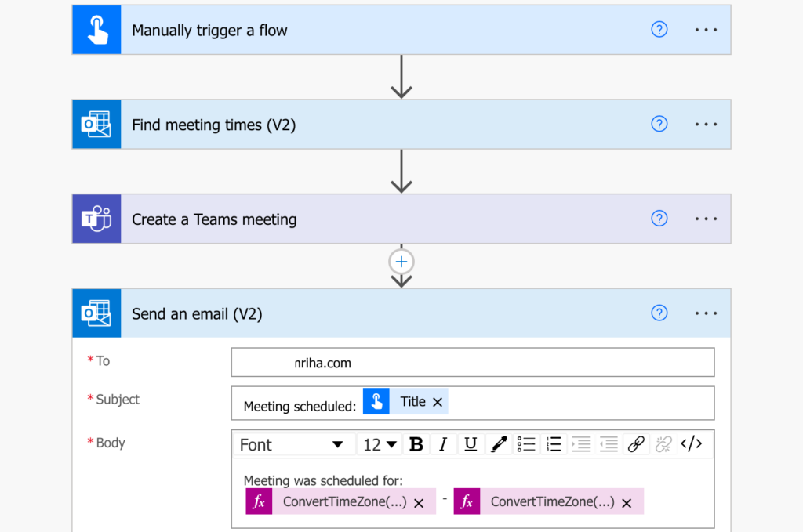Image resolution: width=803 pixels, height=532 pixels.
Task: Create a bulleted list in the body
Action: (526, 444)
